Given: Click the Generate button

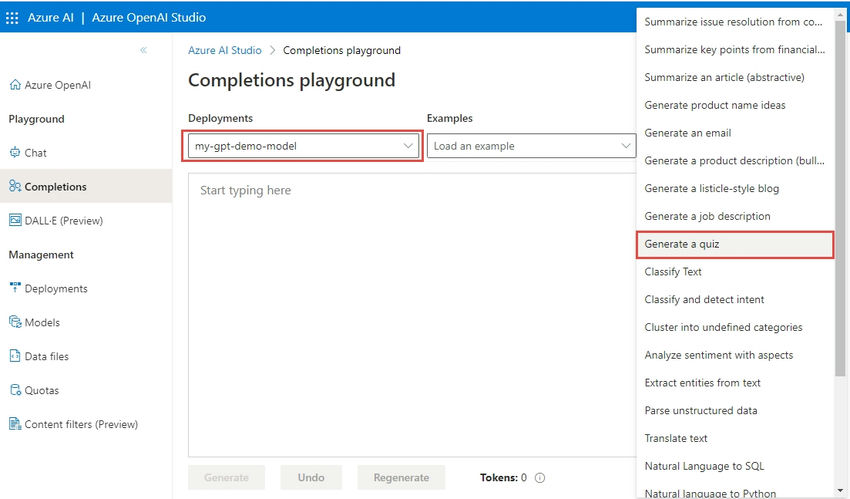Looking at the screenshot, I should click(227, 477).
